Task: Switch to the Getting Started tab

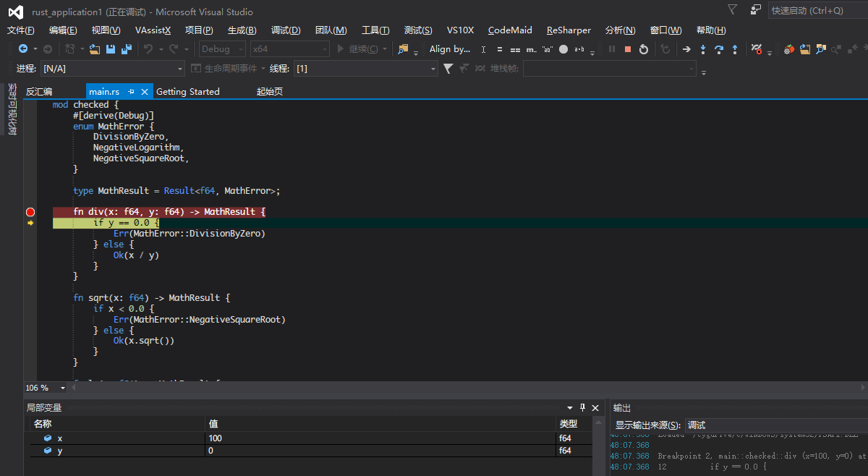Action: (x=187, y=92)
